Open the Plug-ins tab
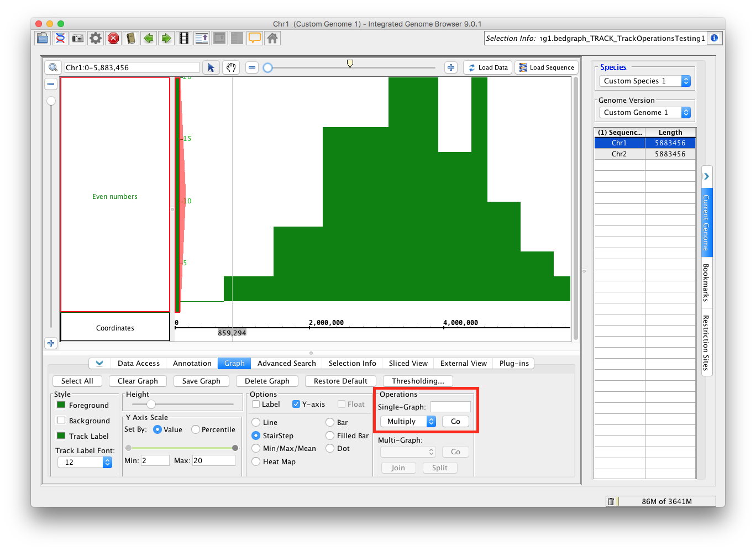The width and height of the screenshot is (756, 551). click(x=514, y=363)
